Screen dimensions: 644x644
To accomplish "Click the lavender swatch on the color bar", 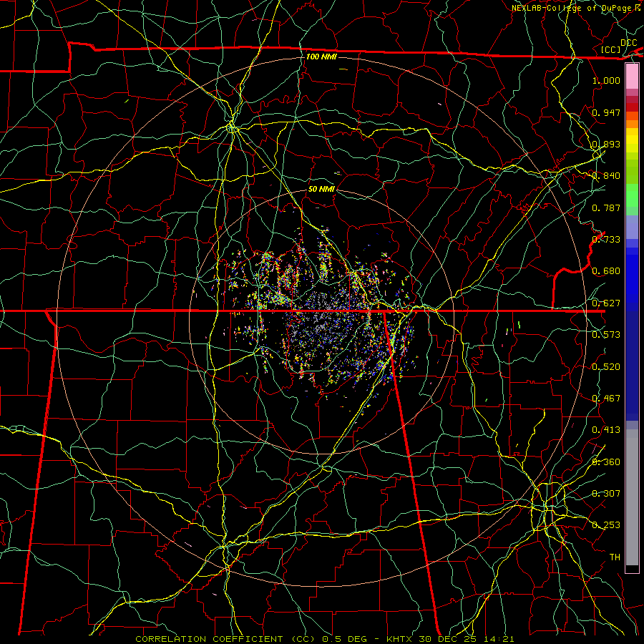I will click(x=632, y=227).
